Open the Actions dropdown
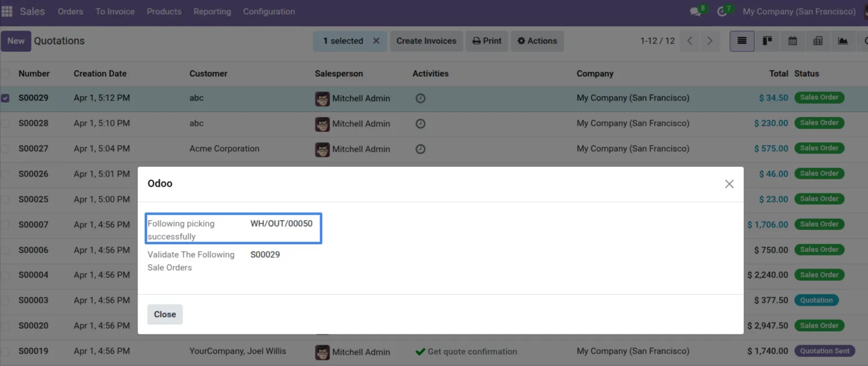This screenshot has width=868, height=366. click(537, 41)
